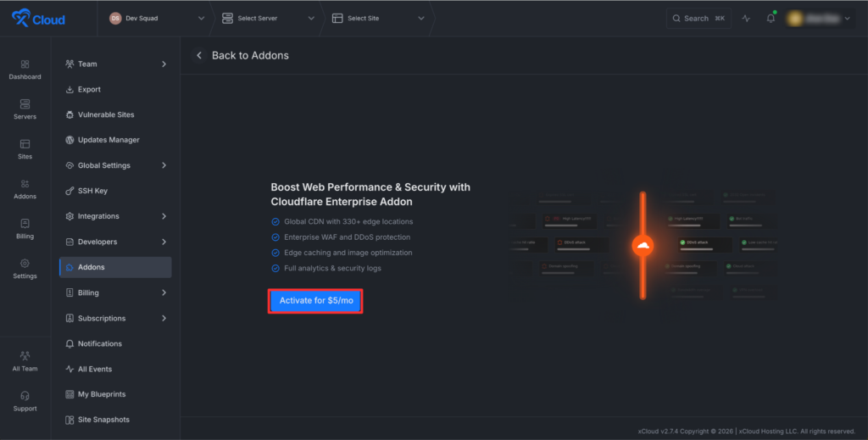Expand the Global Settings submenu chevron

coord(164,165)
